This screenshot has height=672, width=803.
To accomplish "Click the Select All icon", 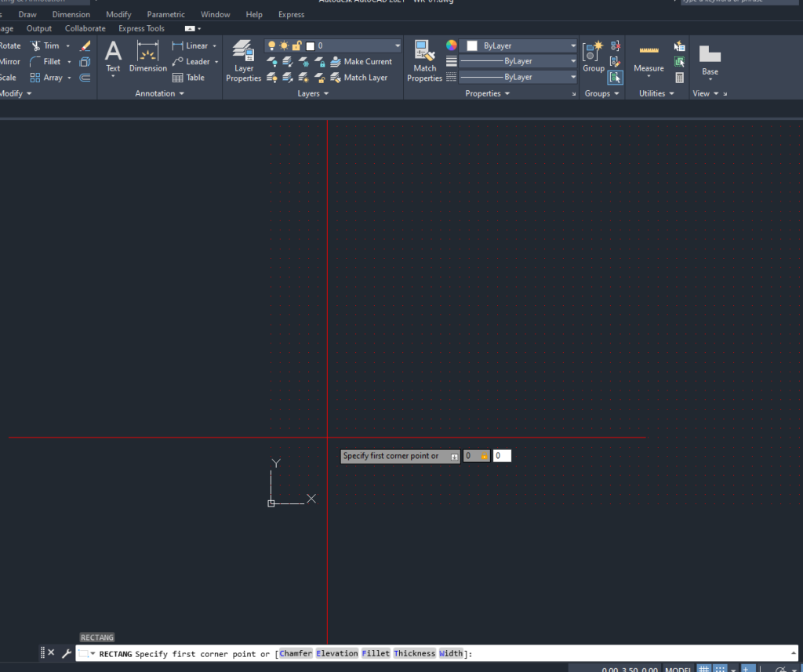I will 680,61.
